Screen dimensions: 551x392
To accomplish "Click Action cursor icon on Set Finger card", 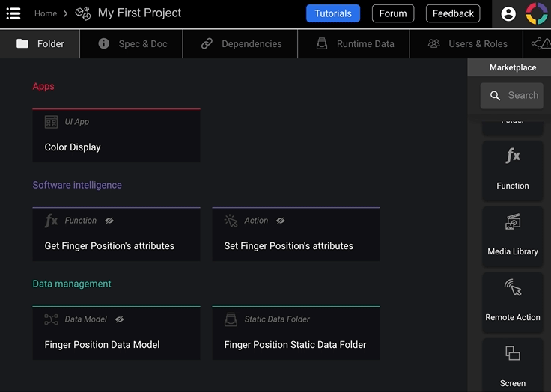I will [x=231, y=221].
